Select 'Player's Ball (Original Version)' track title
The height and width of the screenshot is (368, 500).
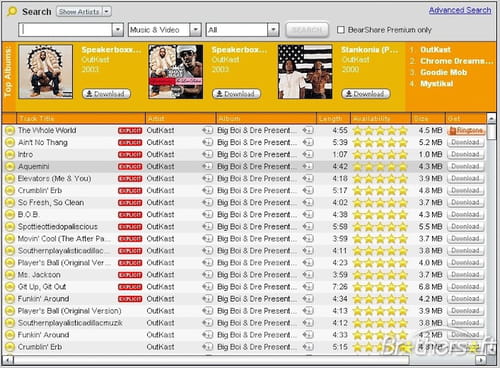click(69, 311)
